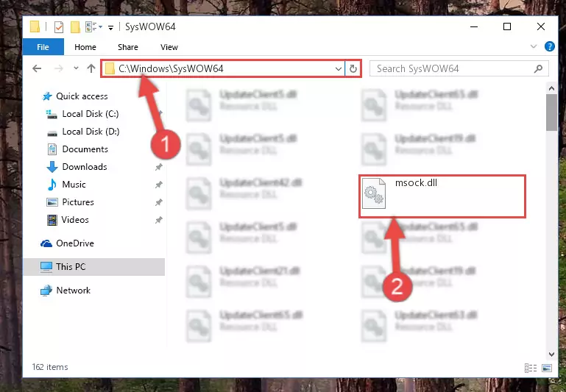Click the folder icon in address bar
The height and width of the screenshot is (392, 566).
pos(110,68)
